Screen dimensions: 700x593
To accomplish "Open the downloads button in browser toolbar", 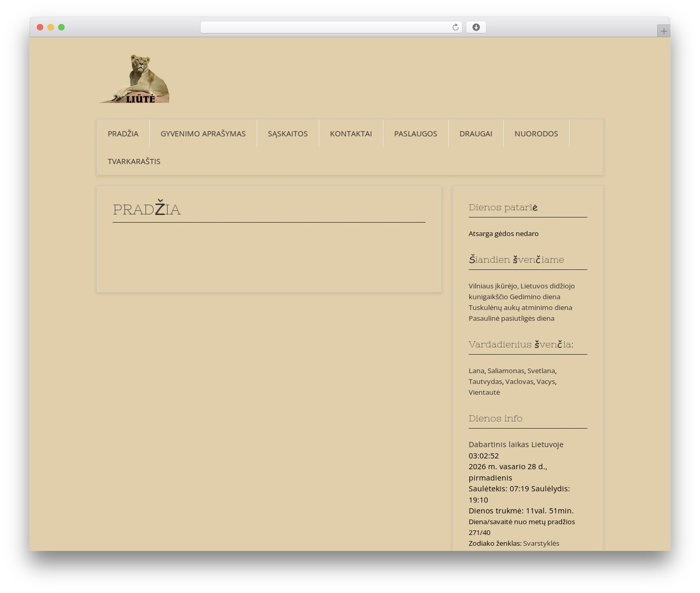I will tap(476, 27).
